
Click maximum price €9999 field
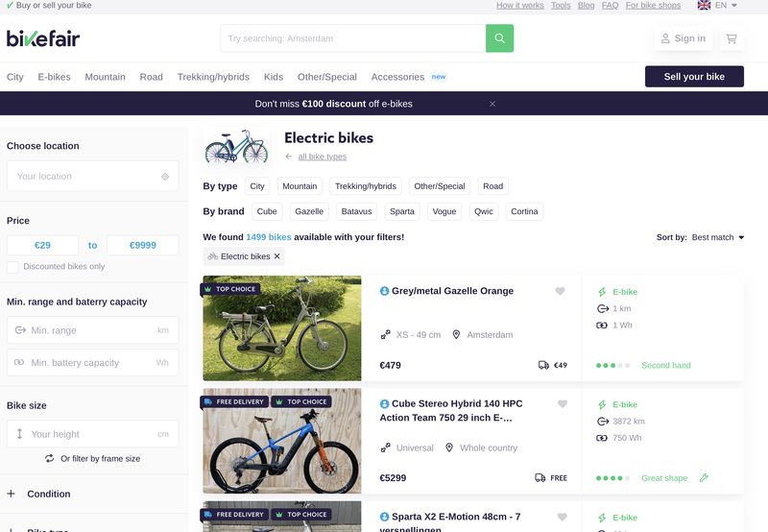[142, 246]
